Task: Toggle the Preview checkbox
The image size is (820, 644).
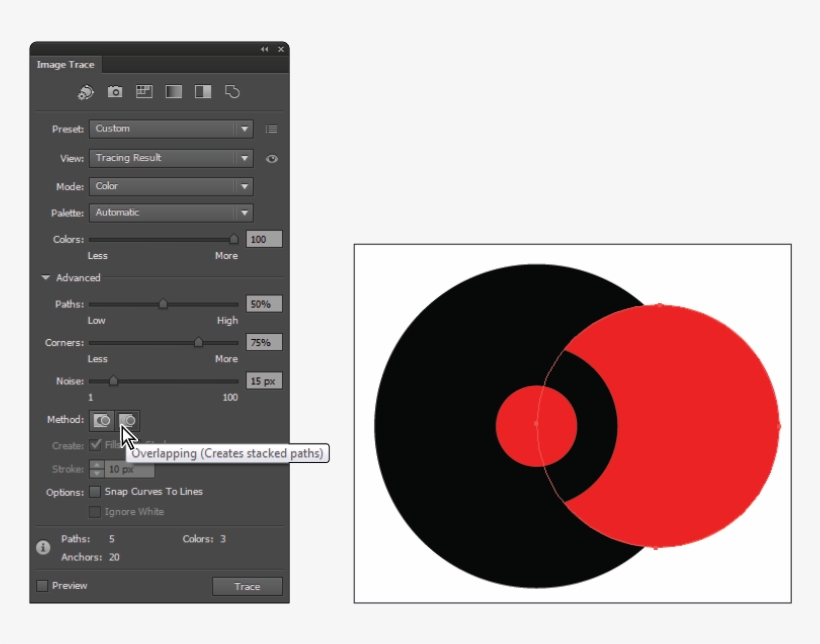Action: (x=42, y=586)
